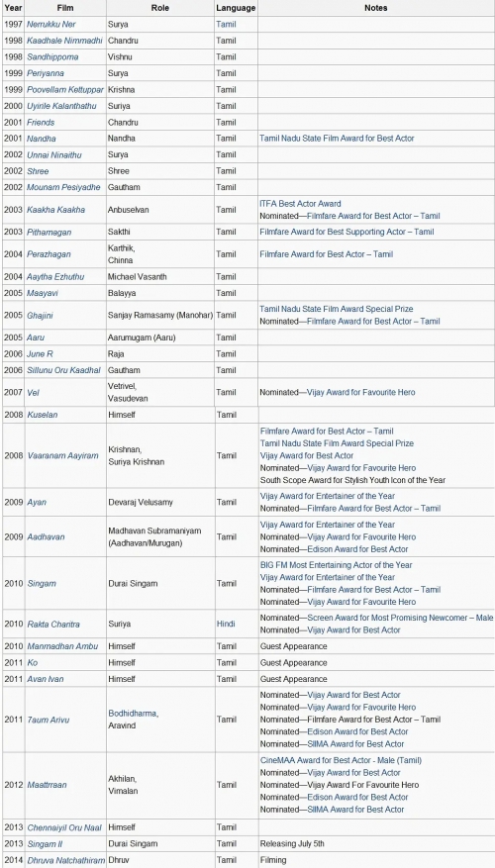Open the Bodhidharma role link
Viewport: 495px width, 868px height.
tap(133, 714)
